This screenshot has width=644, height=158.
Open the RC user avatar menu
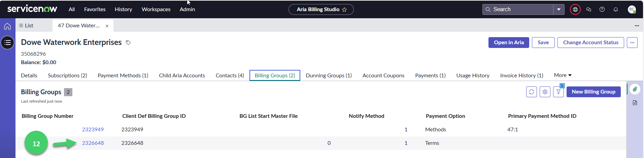coord(632,9)
